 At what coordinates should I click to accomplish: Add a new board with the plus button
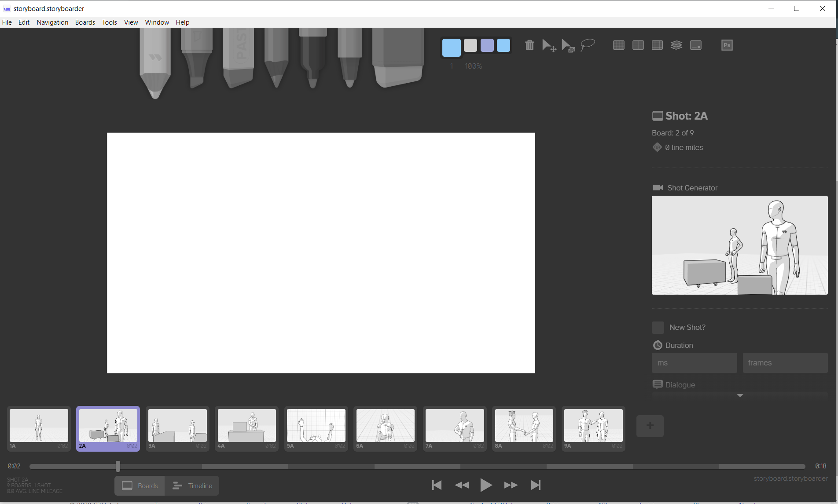pyautogui.click(x=650, y=426)
